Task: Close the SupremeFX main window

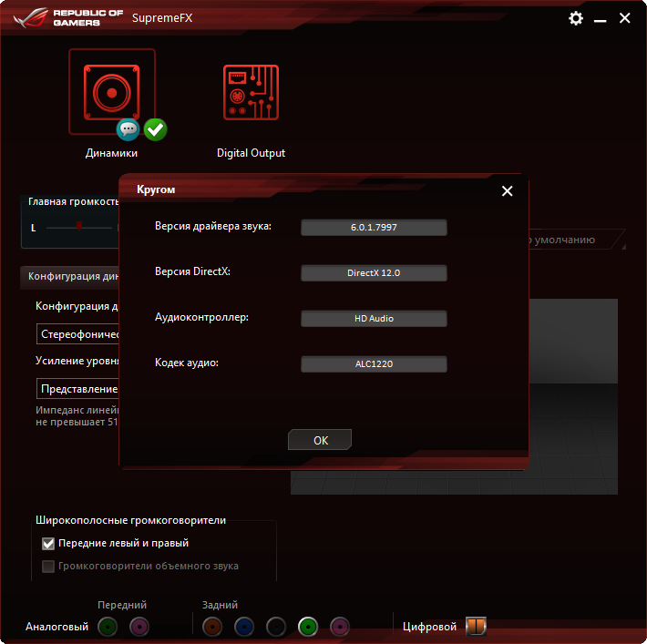Action: [625, 18]
